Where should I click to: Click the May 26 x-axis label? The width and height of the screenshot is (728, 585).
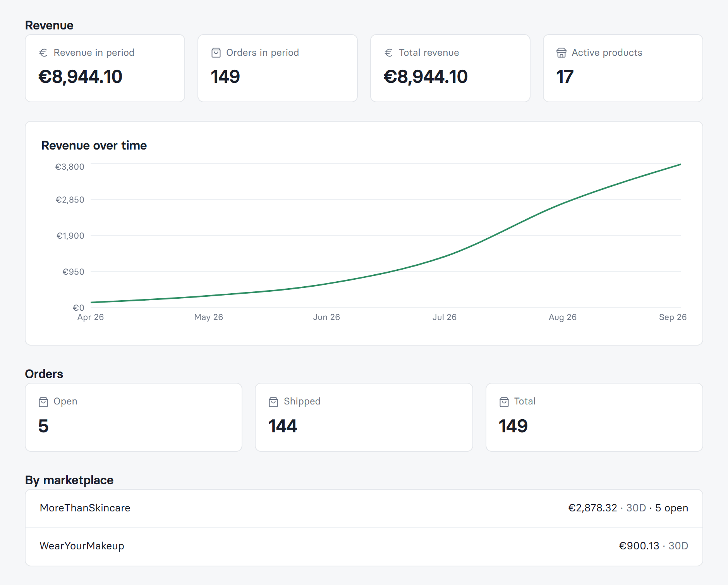pos(209,317)
